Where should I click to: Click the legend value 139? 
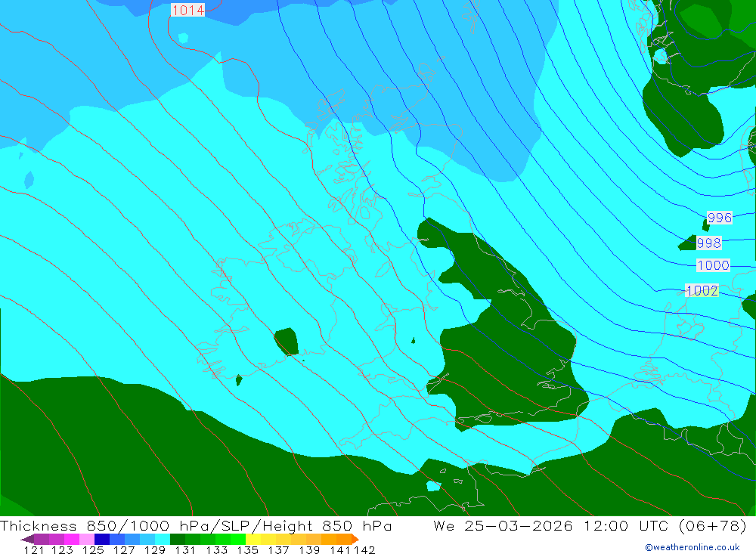pyautogui.click(x=309, y=549)
